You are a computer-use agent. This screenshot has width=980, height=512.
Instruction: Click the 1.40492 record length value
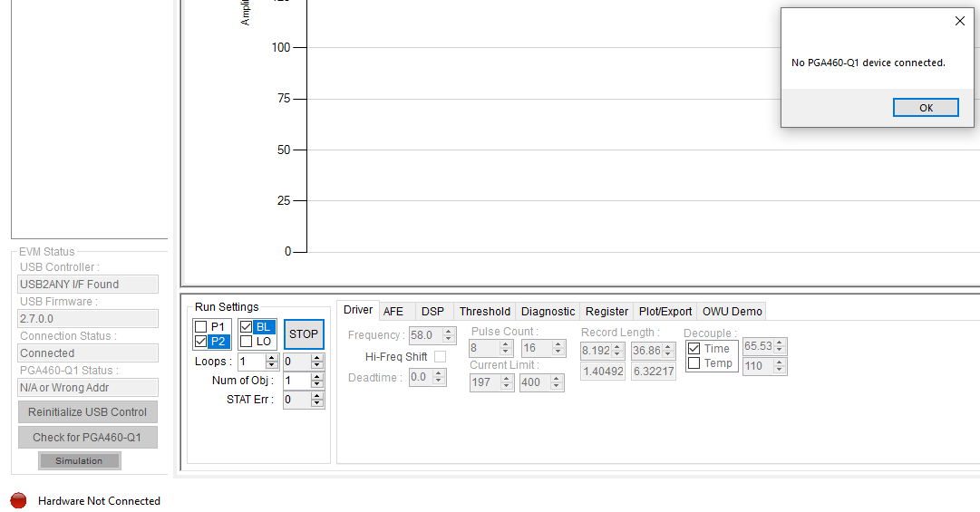click(603, 372)
